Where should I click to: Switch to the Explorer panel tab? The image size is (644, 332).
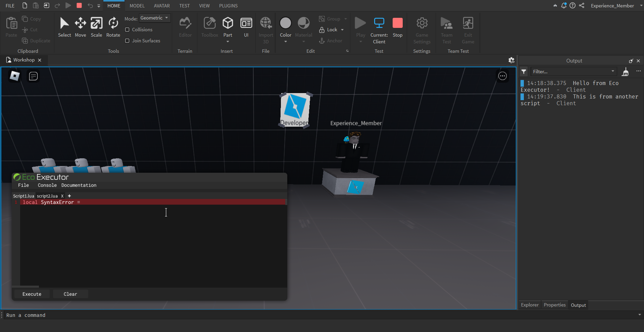[x=530, y=305]
